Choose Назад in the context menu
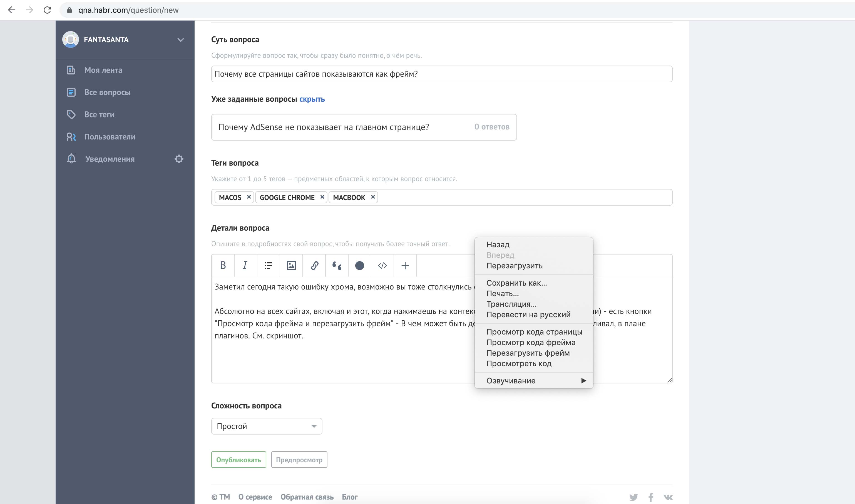 (x=534, y=244)
